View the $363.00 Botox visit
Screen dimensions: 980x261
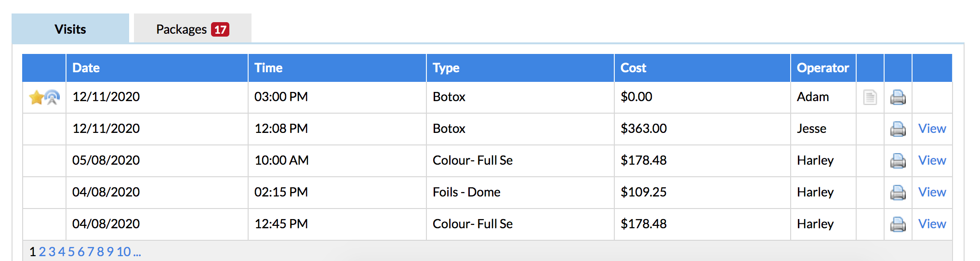click(x=932, y=129)
